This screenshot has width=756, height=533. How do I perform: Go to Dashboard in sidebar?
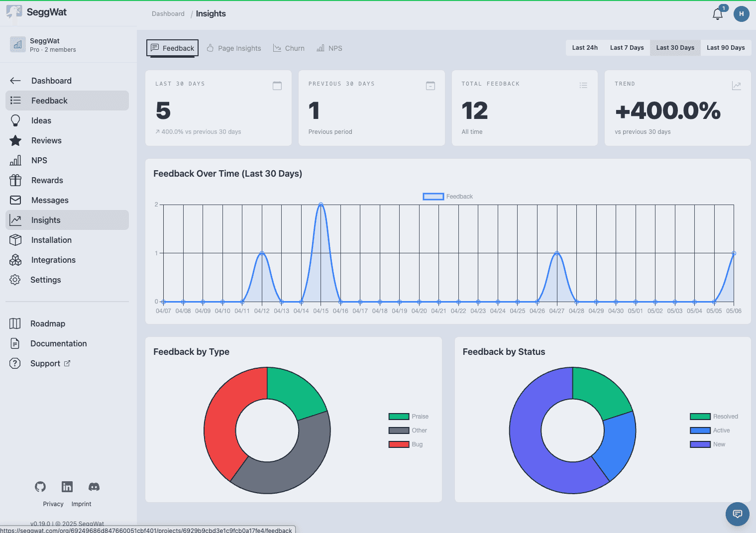[67, 81]
